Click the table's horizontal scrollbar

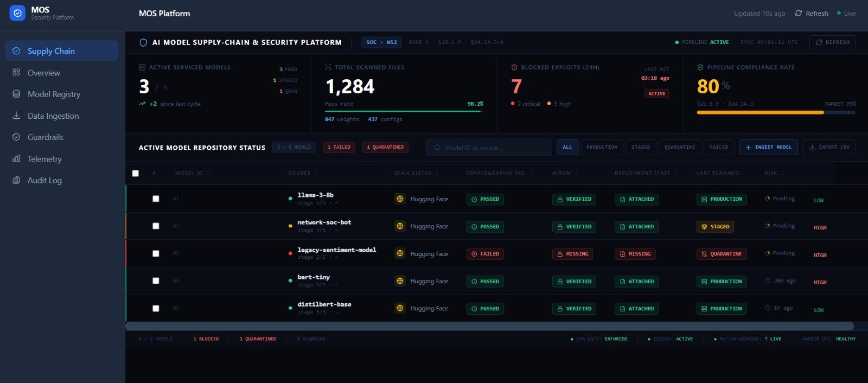click(x=489, y=326)
